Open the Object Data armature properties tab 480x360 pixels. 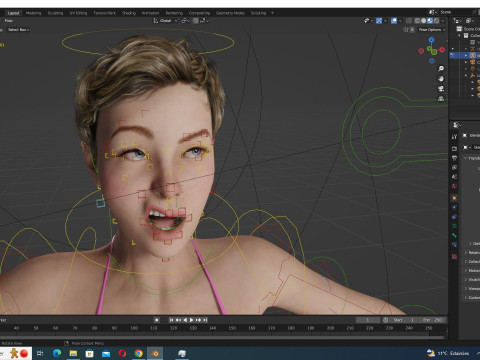pos(454,226)
